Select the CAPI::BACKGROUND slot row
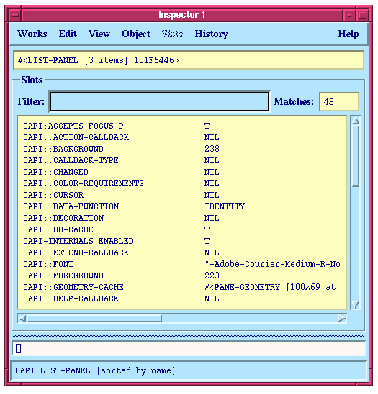The width and height of the screenshot is (378, 394). tap(182, 149)
